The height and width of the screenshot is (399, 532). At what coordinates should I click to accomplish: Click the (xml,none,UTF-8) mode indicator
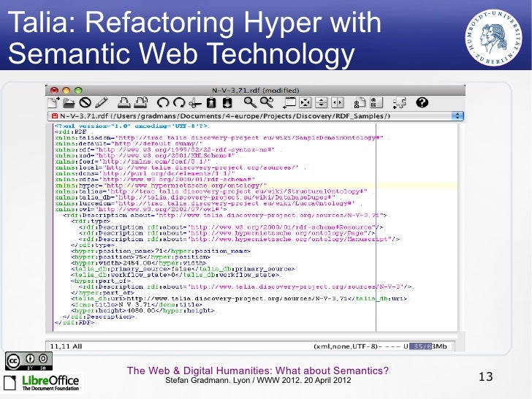(346, 346)
